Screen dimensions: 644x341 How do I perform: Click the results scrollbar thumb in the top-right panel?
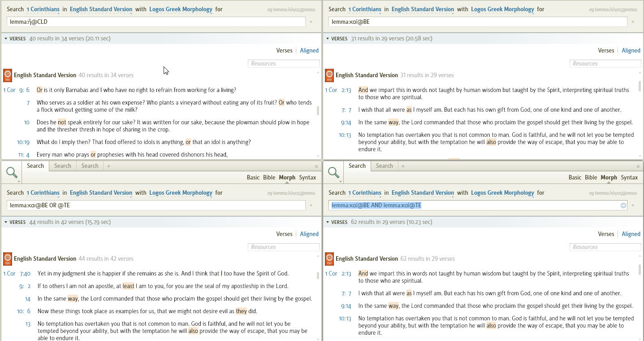pyautogui.click(x=640, y=86)
